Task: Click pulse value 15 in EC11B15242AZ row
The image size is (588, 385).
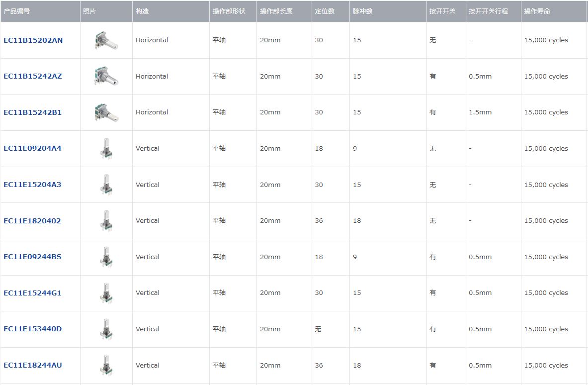Action: 357,76
